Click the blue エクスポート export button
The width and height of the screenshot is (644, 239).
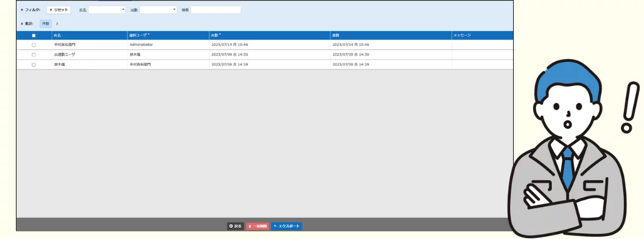287,226
